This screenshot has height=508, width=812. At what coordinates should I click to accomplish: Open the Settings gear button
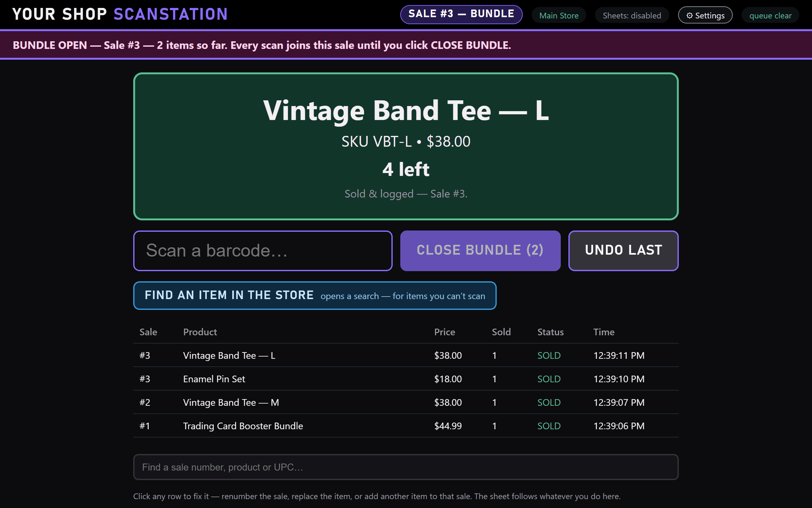(x=705, y=15)
